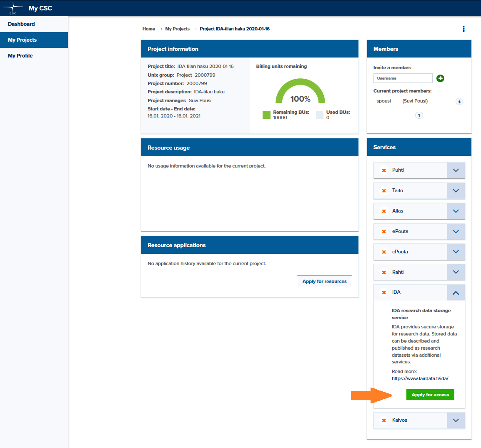Click the green add member plus icon
Image resolution: width=481 pixels, height=448 pixels.
[440, 78]
